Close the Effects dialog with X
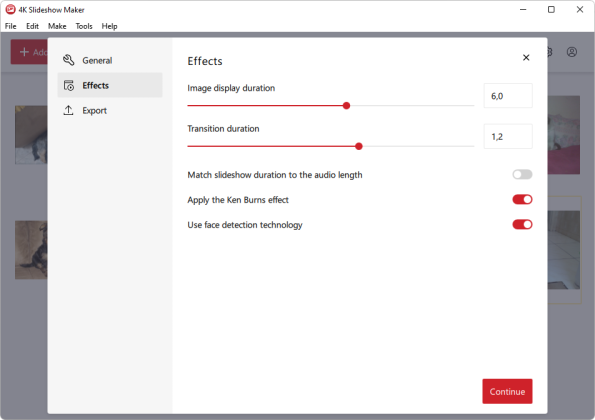The width and height of the screenshot is (595, 420). [x=526, y=58]
